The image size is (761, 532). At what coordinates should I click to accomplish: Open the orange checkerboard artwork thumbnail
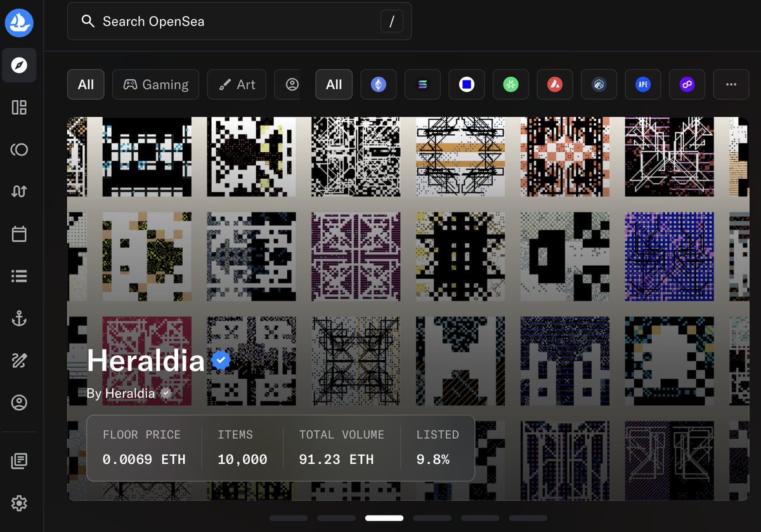point(565,156)
